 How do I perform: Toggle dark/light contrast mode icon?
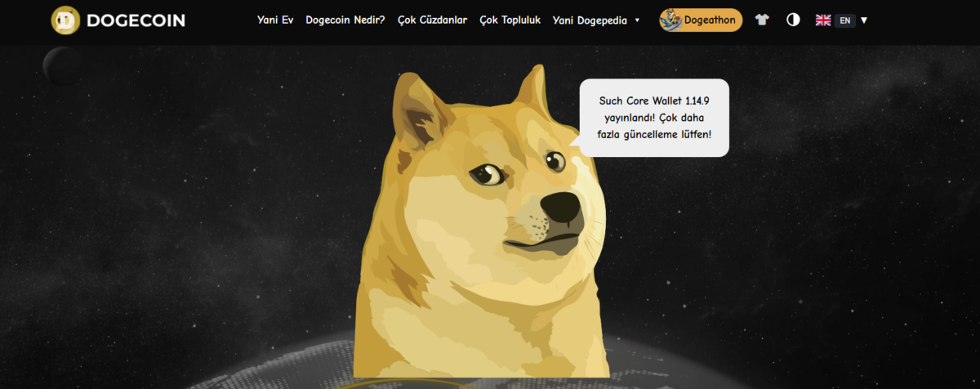click(793, 20)
